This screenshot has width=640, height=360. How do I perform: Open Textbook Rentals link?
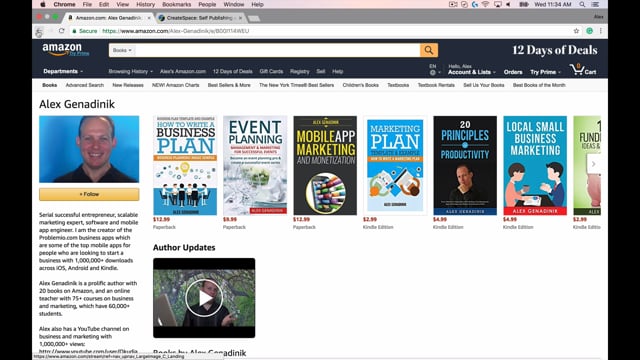tap(436, 85)
